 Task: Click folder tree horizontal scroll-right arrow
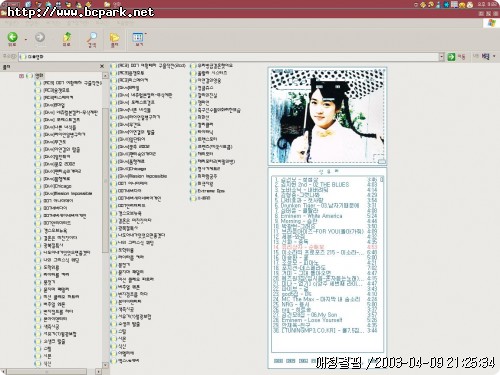coord(98,371)
